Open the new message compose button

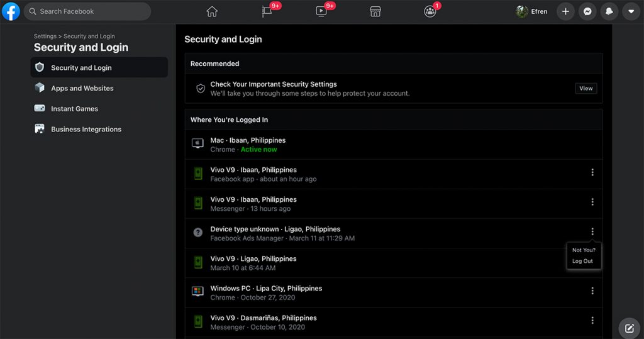pyautogui.click(x=629, y=328)
